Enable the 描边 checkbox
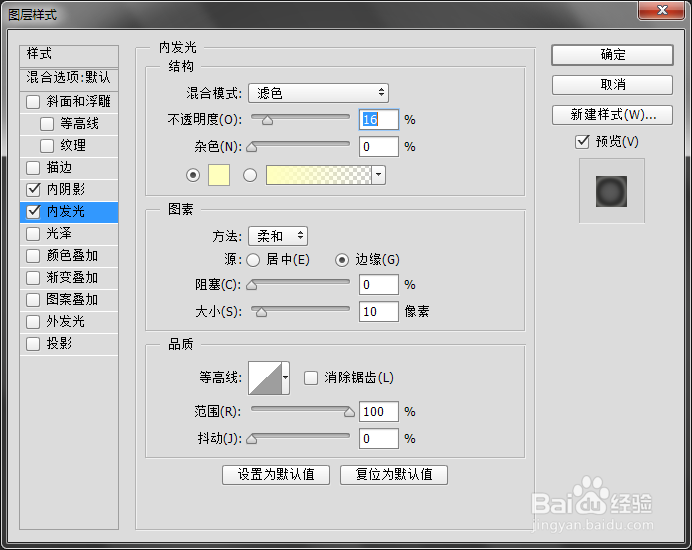The image size is (692, 550). pyautogui.click(x=33, y=168)
